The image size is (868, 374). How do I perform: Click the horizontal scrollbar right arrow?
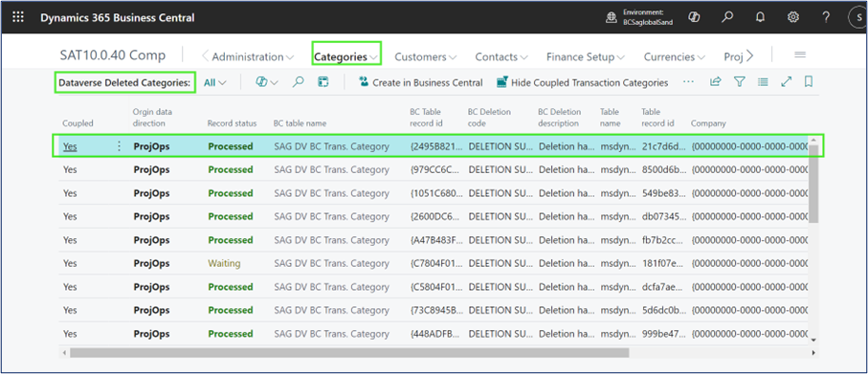coord(813,352)
